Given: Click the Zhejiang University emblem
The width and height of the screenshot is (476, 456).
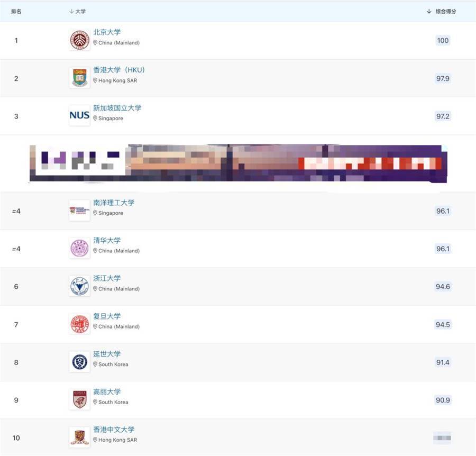Looking at the screenshot, I should (x=79, y=286).
